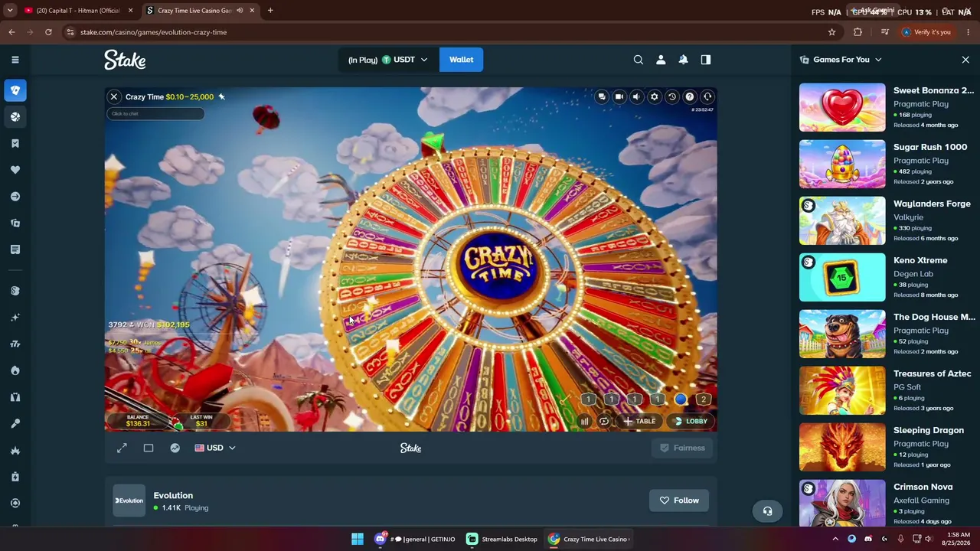
Task: Open the site search magnifier
Action: pyautogui.click(x=639, y=60)
